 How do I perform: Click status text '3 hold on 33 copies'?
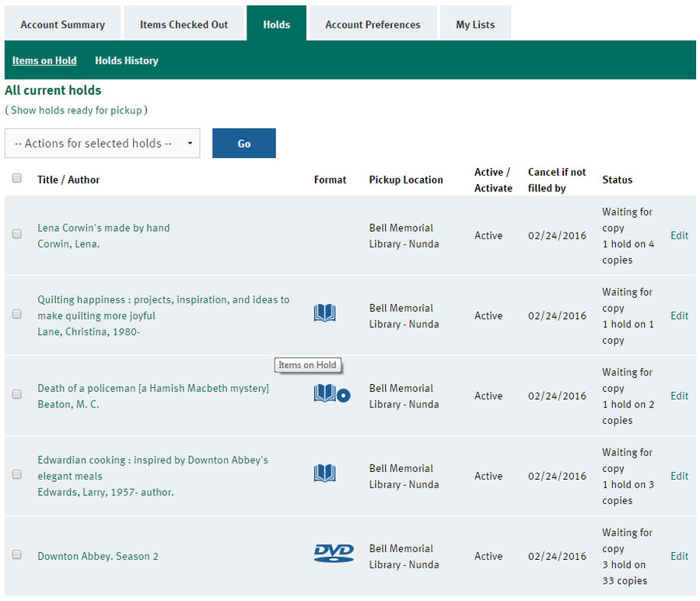[625, 572]
